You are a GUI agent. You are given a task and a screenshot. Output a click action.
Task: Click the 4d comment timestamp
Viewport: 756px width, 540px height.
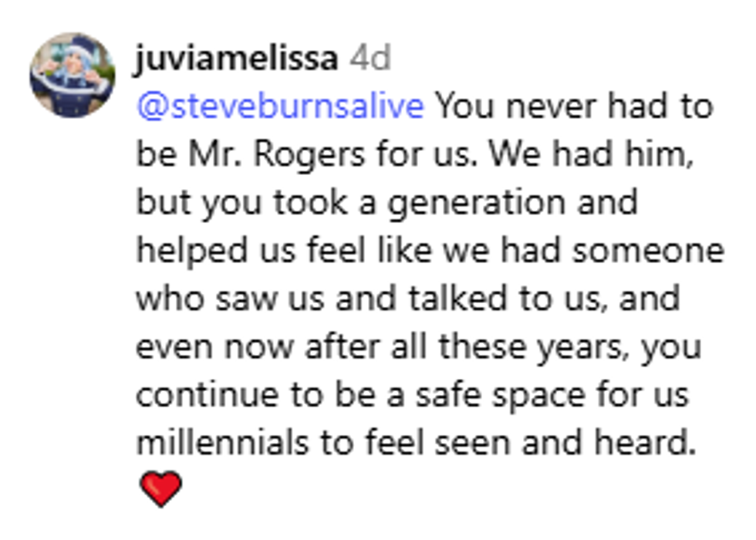[x=370, y=59]
